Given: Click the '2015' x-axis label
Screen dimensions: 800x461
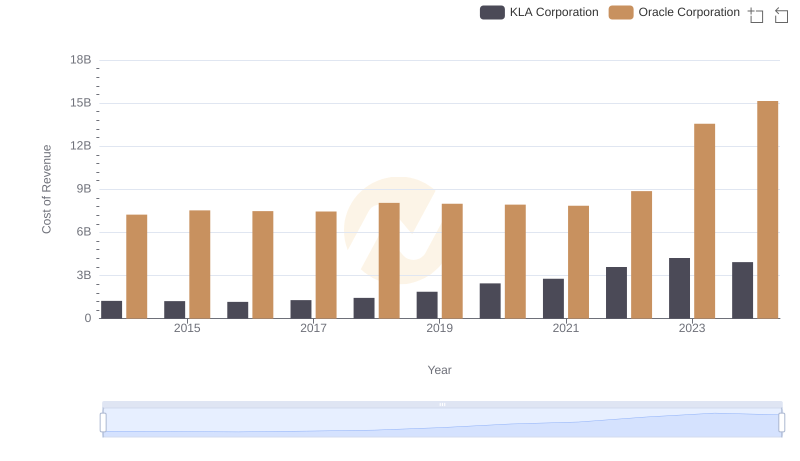Looking at the screenshot, I should pos(187,328).
